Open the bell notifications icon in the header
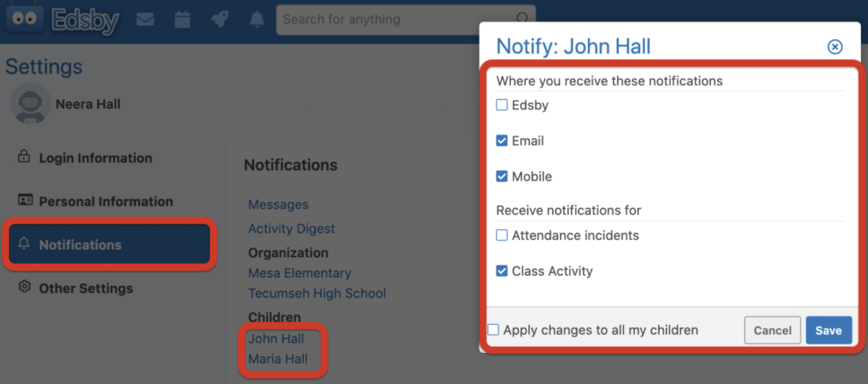 point(256,19)
